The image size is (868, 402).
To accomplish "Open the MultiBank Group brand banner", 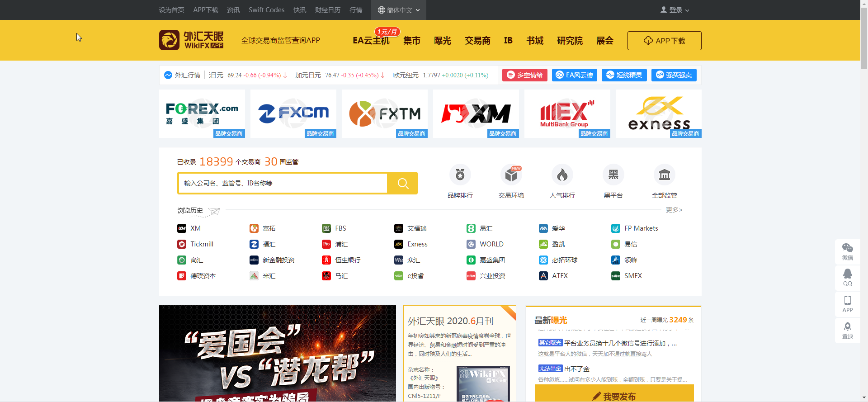I will [x=567, y=114].
